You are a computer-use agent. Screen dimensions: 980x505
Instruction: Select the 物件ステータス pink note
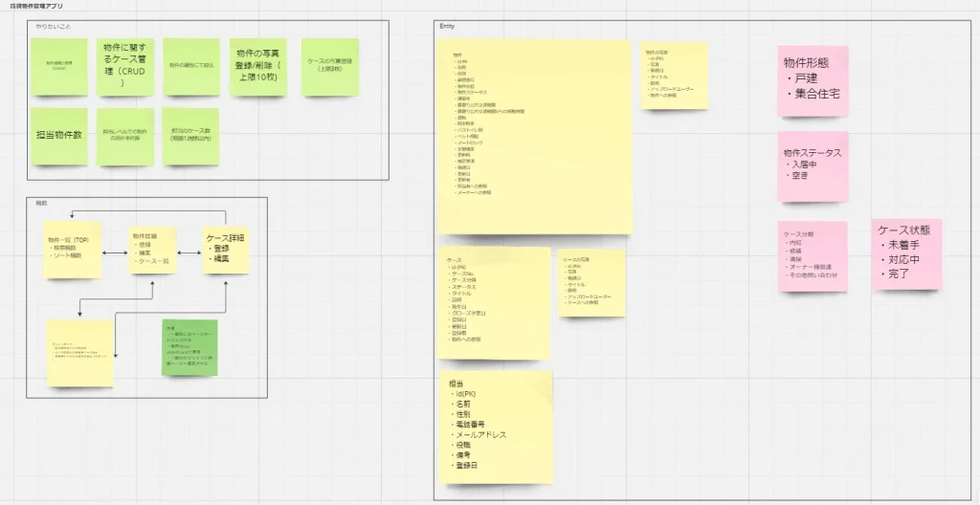tap(813, 166)
